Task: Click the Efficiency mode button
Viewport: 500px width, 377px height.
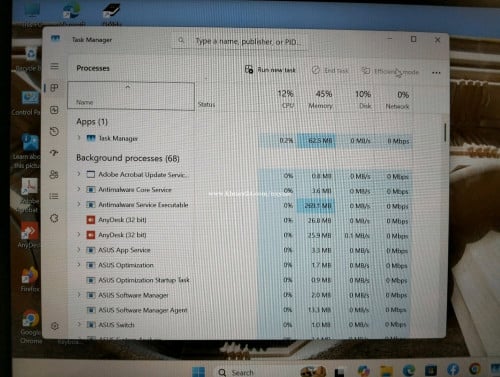Action: 390,71
